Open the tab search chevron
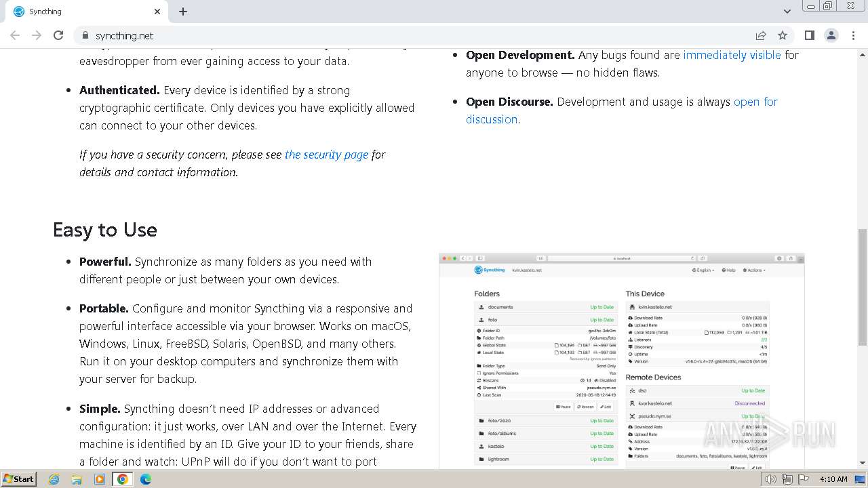868x488 pixels. (787, 12)
